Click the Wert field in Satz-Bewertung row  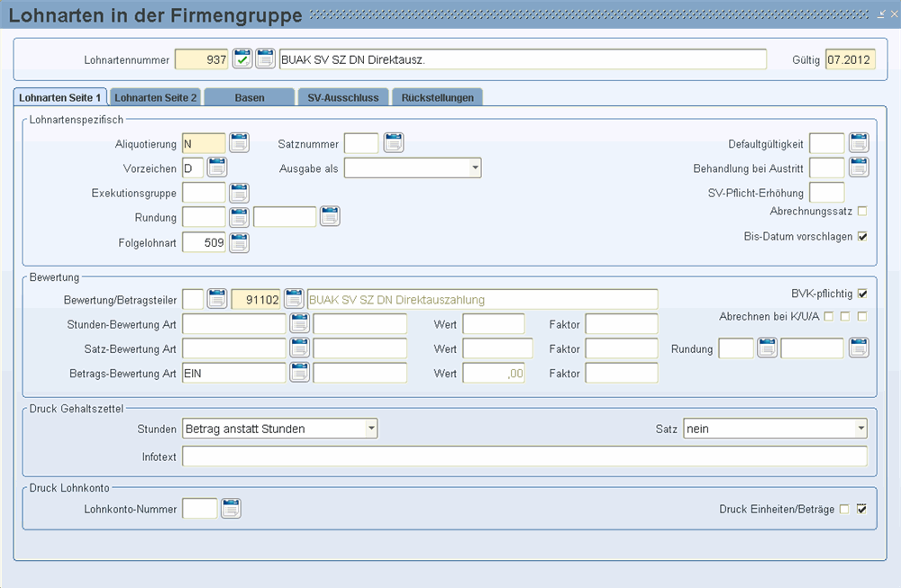(x=498, y=348)
